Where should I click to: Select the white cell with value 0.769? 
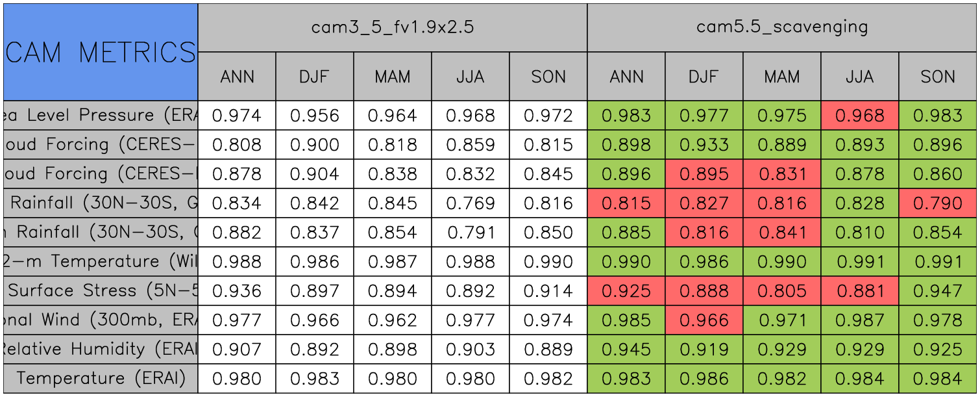click(x=471, y=203)
